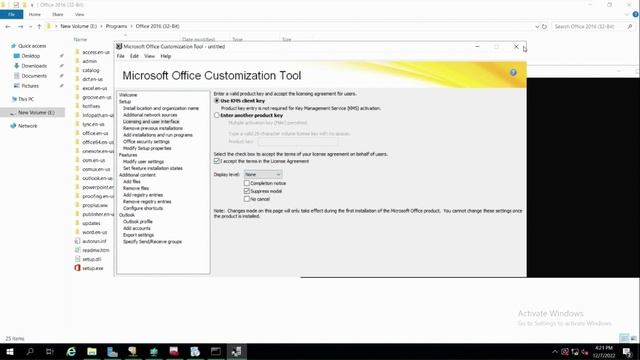Select Remove files in the tree
This screenshot has height=360, width=640.
tap(136, 188)
